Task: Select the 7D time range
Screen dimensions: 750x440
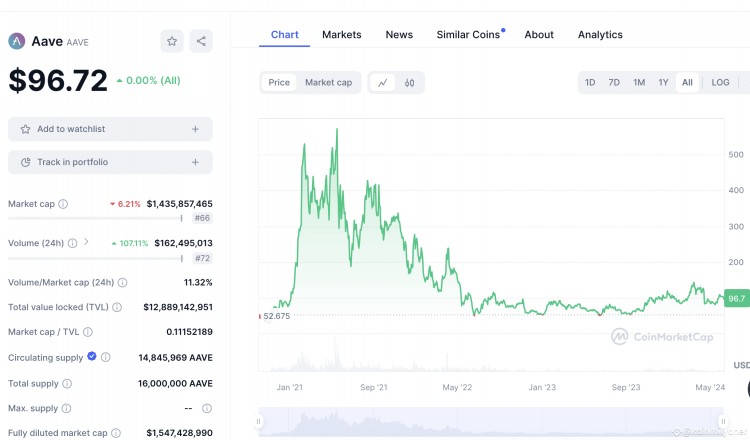Action: [614, 82]
